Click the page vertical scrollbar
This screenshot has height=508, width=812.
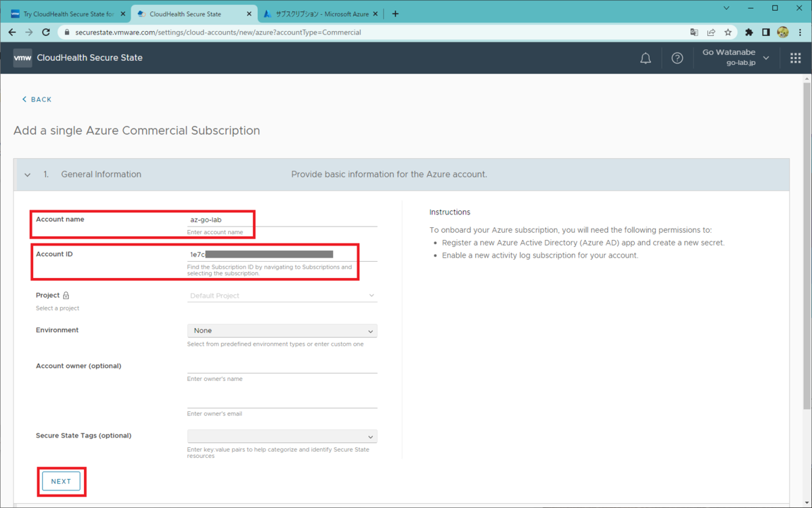(807, 246)
